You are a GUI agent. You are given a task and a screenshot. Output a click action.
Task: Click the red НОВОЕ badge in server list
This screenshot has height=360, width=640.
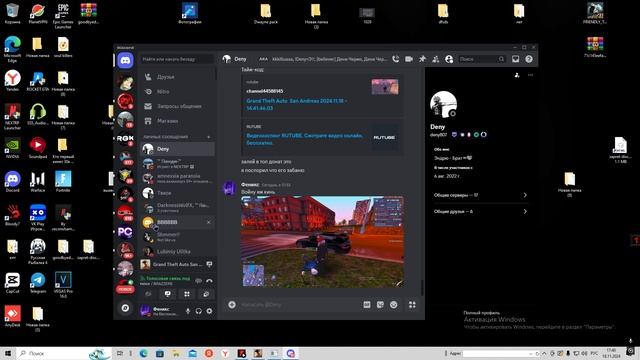tap(125, 289)
